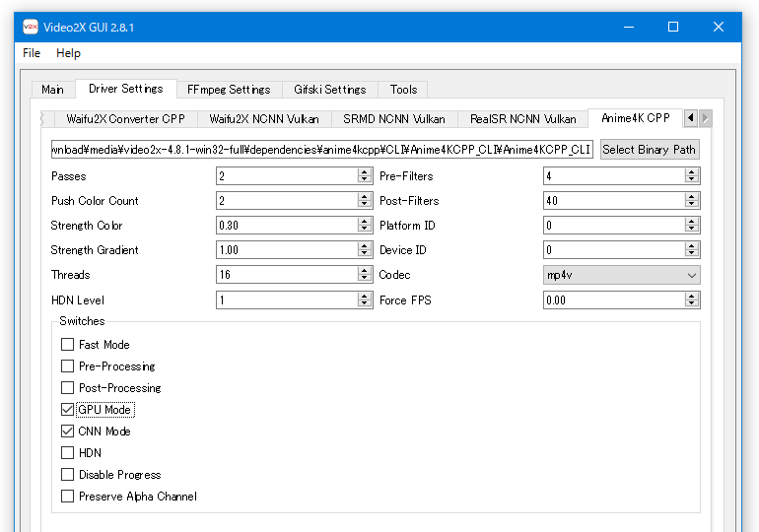759x532 pixels.
Task: Open the FFmpeg Settings tab
Action: (x=229, y=90)
